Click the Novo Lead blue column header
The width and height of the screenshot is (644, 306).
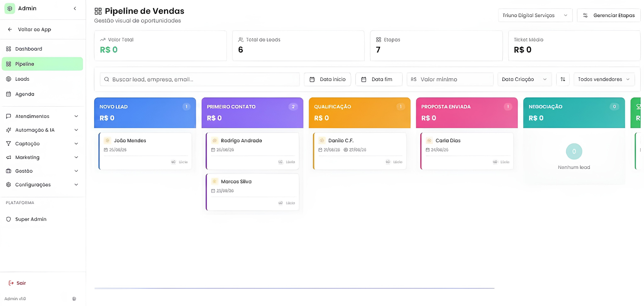[145, 113]
